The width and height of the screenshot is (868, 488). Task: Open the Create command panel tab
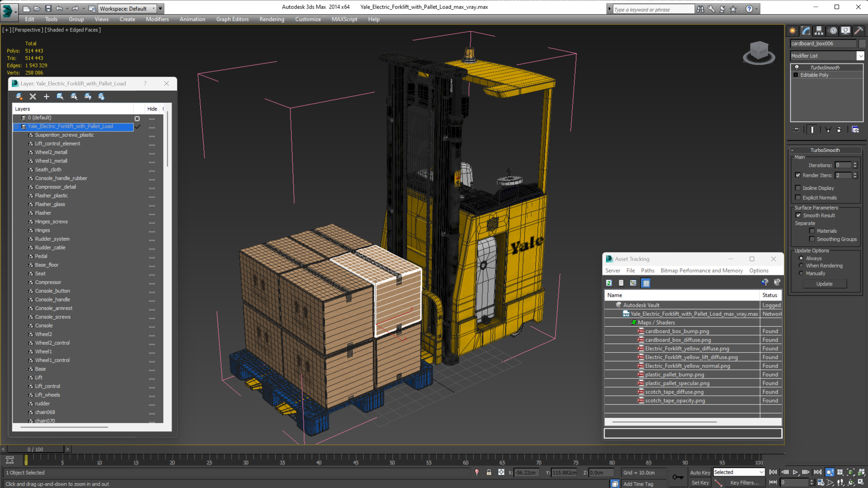(x=793, y=31)
